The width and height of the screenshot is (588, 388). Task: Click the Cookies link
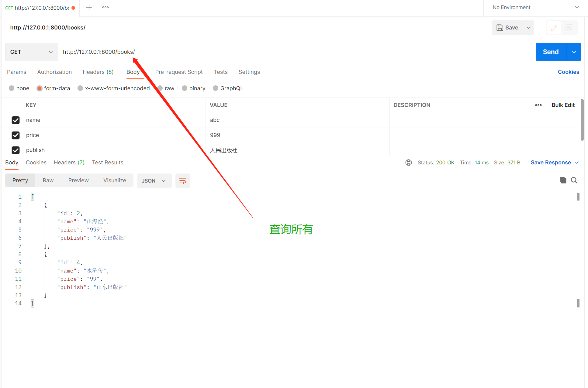[568, 72]
